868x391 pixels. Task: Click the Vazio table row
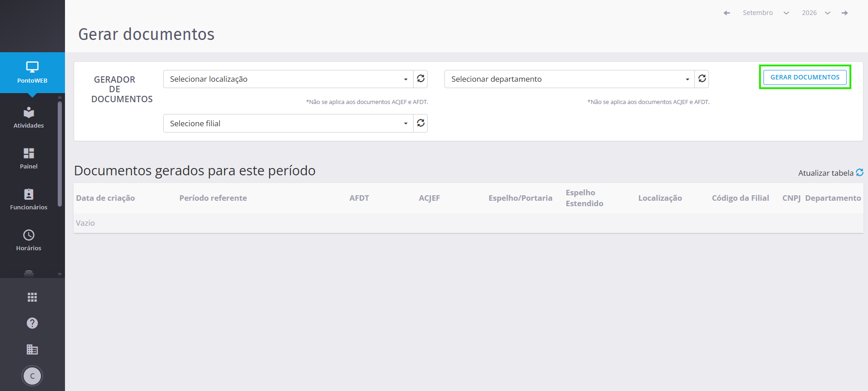pyautogui.click(x=469, y=223)
